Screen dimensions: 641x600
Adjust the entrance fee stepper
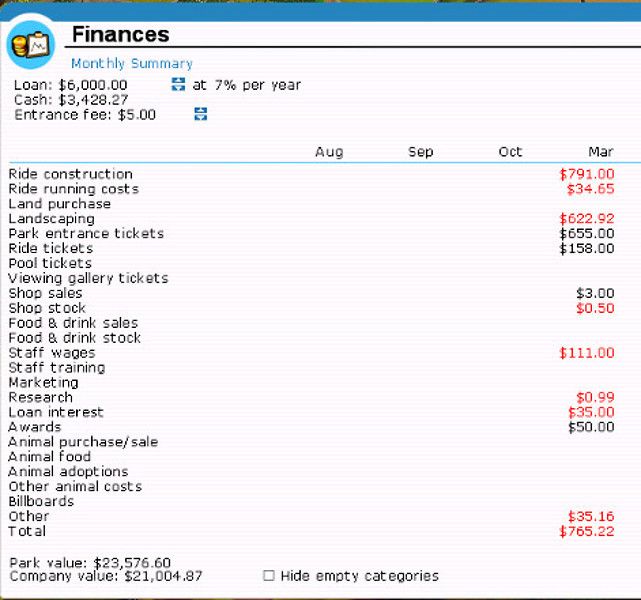pos(201,114)
